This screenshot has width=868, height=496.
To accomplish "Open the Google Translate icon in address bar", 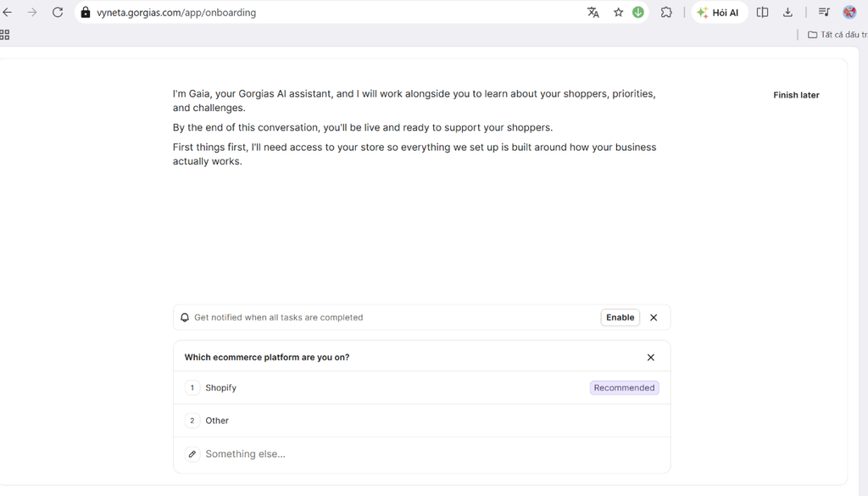I will point(593,12).
